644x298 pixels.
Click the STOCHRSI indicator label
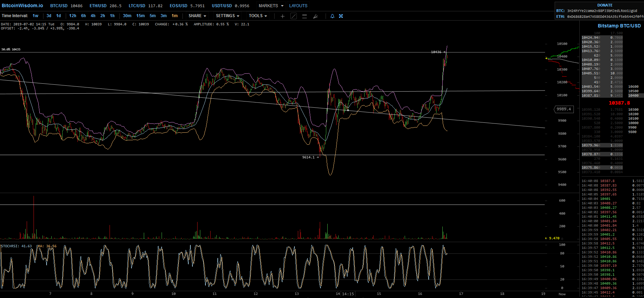pyautogui.click(x=16, y=246)
